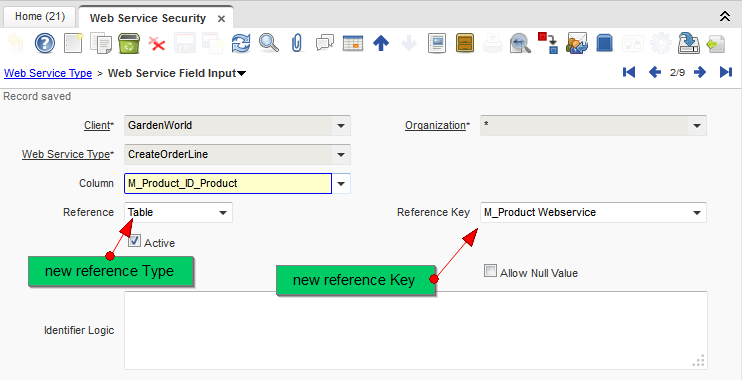Click the Client field label link
This screenshot has width=742, height=380.
(x=97, y=125)
